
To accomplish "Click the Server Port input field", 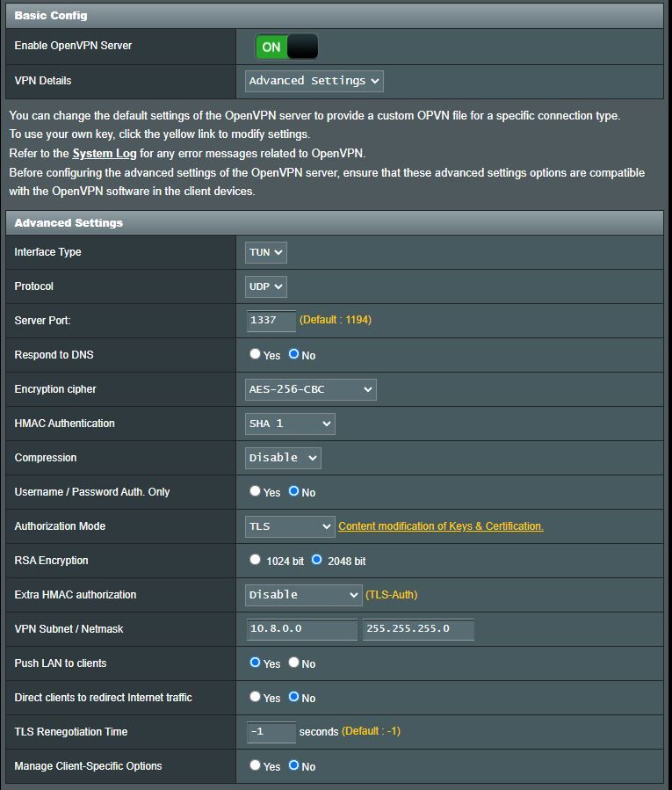I will point(271,321).
